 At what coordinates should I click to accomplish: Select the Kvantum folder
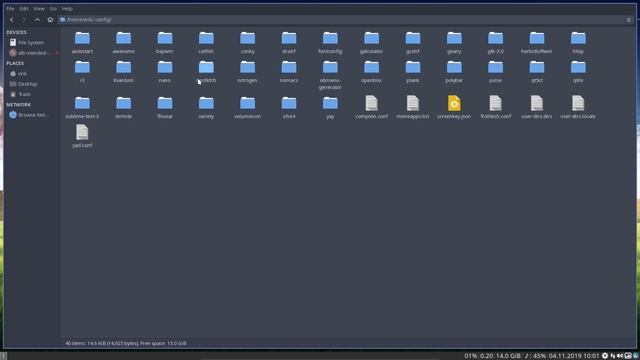click(x=123, y=71)
